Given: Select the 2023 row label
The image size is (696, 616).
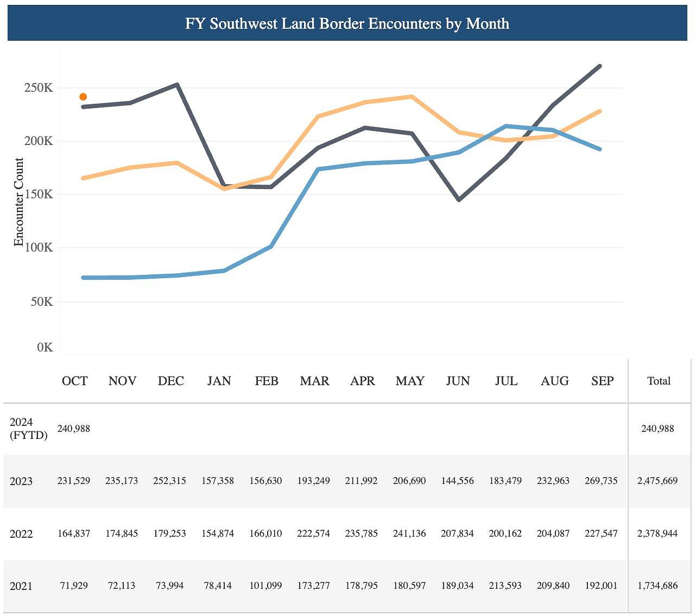Looking at the screenshot, I should [21, 481].
